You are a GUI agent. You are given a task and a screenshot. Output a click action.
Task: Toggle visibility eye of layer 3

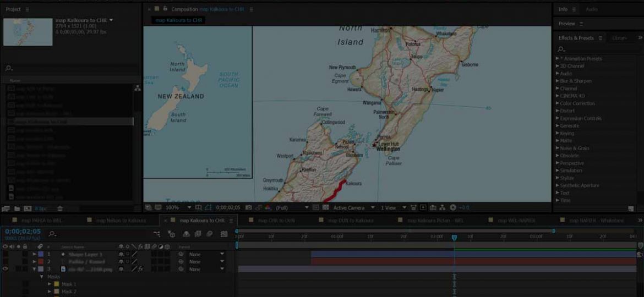click(x=6, y=269)
